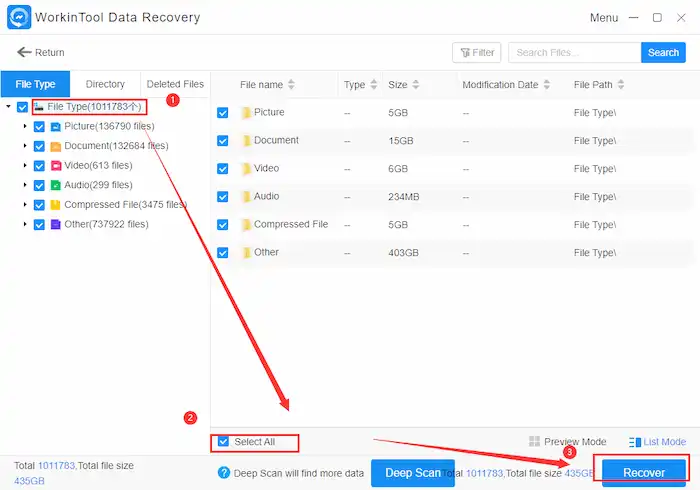This screenshot has width=700, height=490.
Task: Expand the Picture tree node arrow
Action: 25,126
